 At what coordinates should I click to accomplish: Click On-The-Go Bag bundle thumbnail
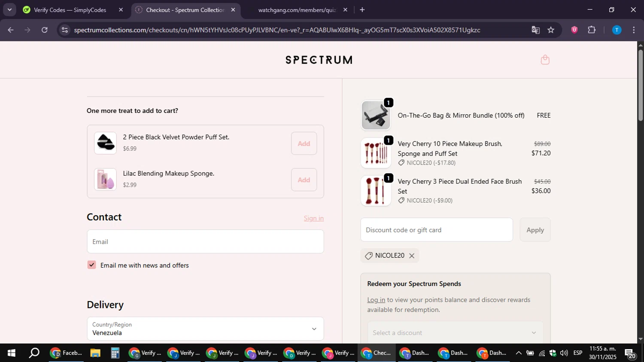376,115
